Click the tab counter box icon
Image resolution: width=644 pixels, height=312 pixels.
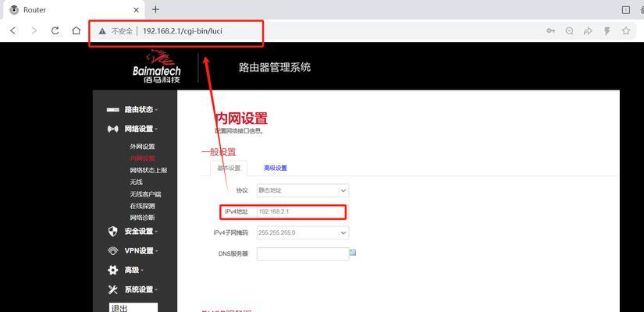(x=626, y=10)
